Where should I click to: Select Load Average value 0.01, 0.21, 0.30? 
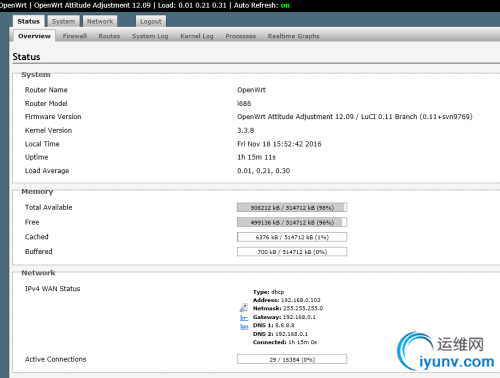coord(264,171)
